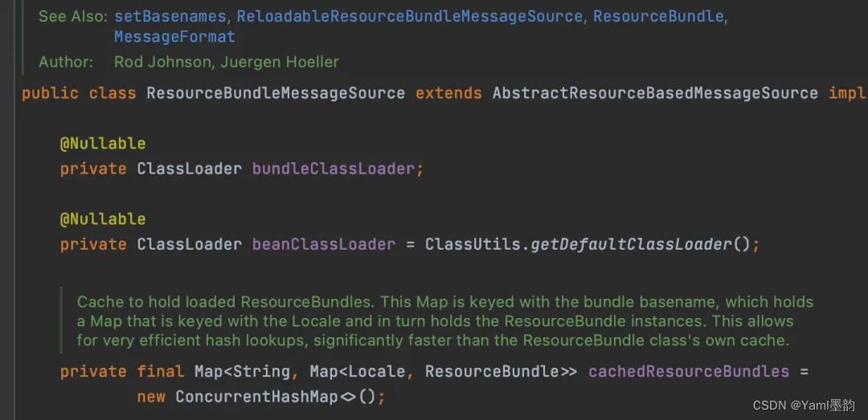
Task: Click the 'final' keyword in cache declaration
Action: click(x=160, y=371)
